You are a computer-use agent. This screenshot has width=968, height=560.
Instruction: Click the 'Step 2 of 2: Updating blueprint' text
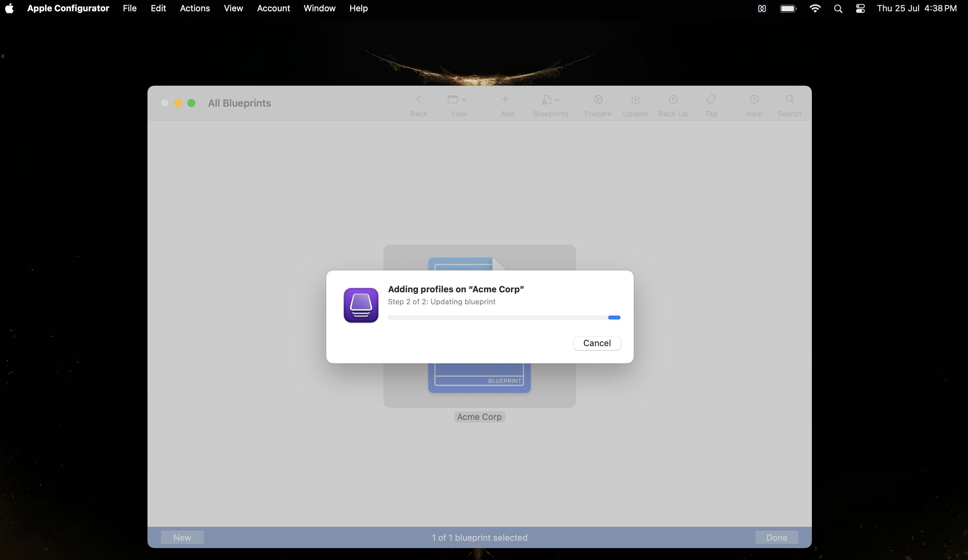coord(442,302)
